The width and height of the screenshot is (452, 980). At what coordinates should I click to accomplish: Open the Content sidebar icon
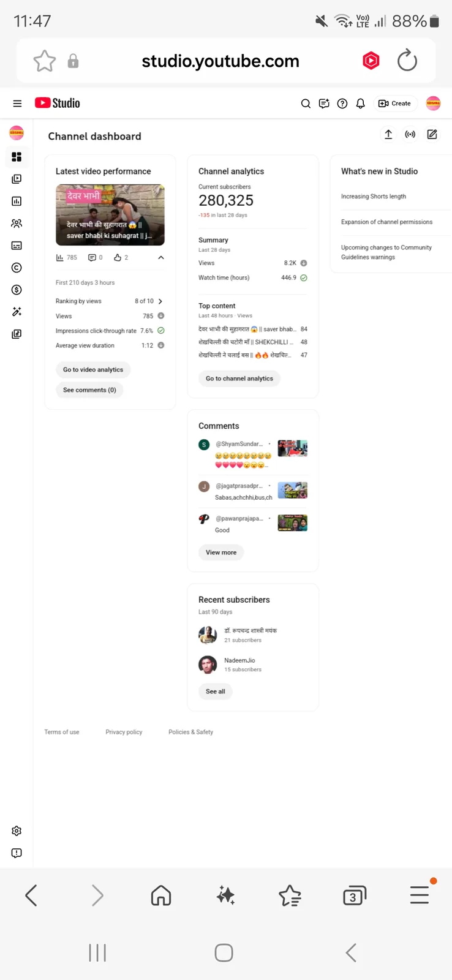(17, 179)
